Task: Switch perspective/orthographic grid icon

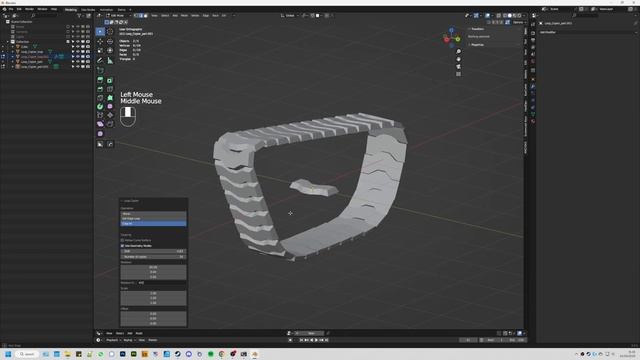Action: [458, 74]
